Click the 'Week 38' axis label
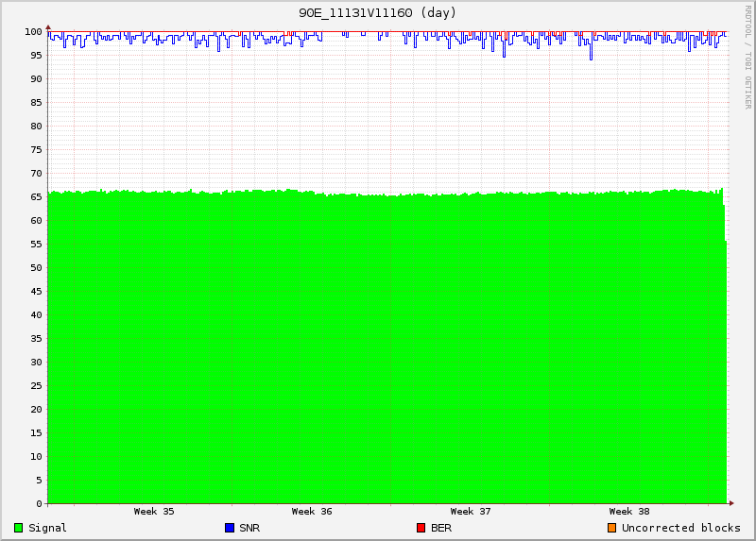 (x=629, y=511)
